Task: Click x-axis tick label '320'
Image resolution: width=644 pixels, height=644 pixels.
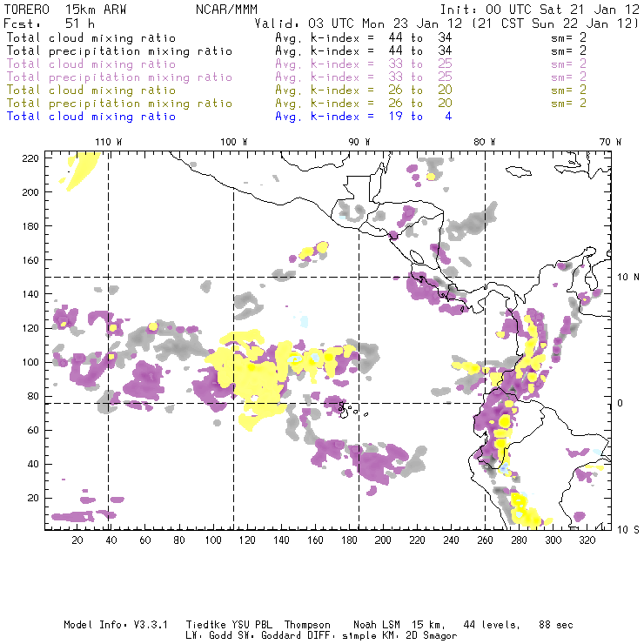Action: [x=587, y=540]
